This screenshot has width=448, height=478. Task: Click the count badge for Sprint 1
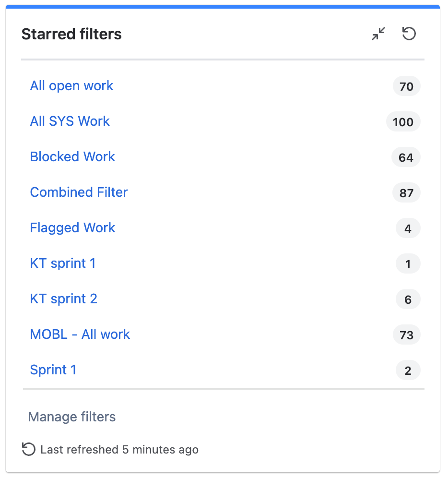tap(408, 370)
